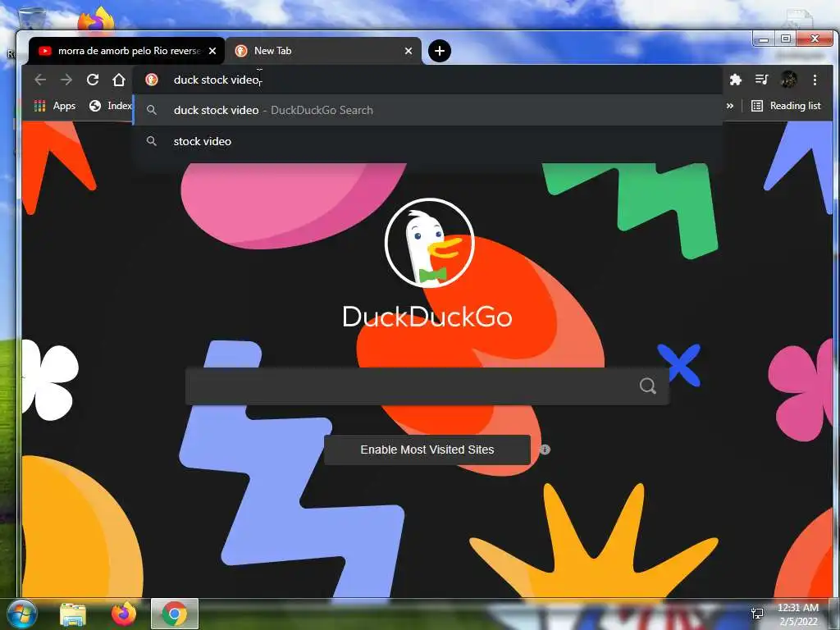Click the info icon beside Enable Most Visited
Screen dimensions: 840x630
tap(545, 450)
